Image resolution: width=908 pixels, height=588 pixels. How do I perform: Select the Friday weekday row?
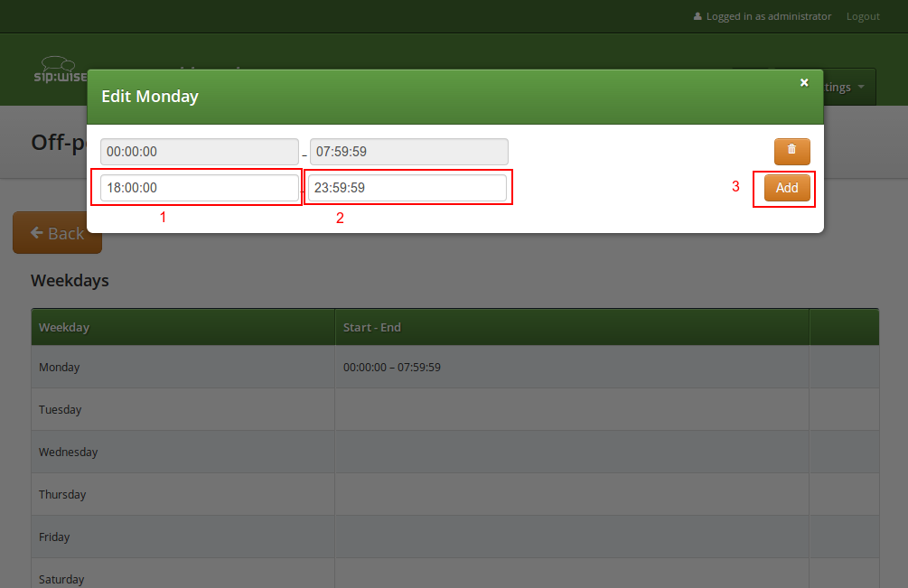(54, 537)
